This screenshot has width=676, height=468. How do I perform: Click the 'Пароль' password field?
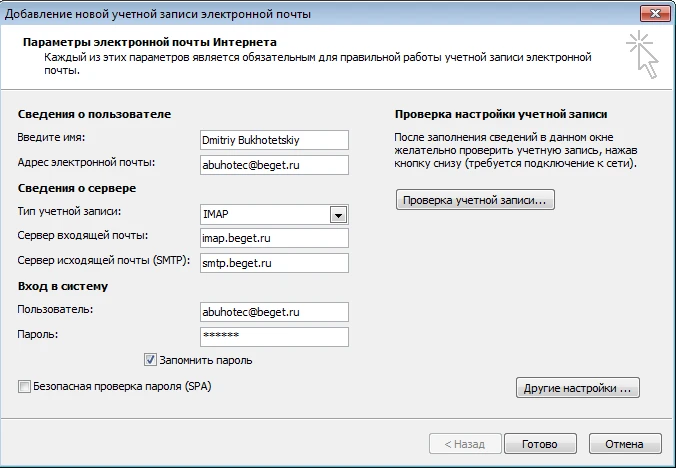(274, 336)
